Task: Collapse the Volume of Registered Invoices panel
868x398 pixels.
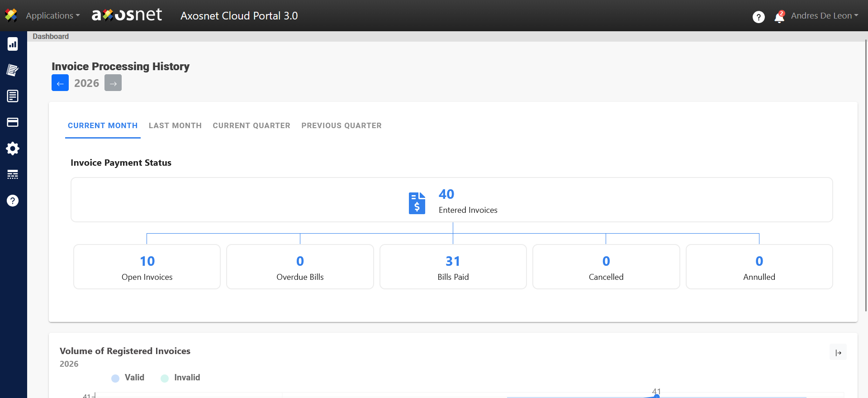Action: [838, 353]
